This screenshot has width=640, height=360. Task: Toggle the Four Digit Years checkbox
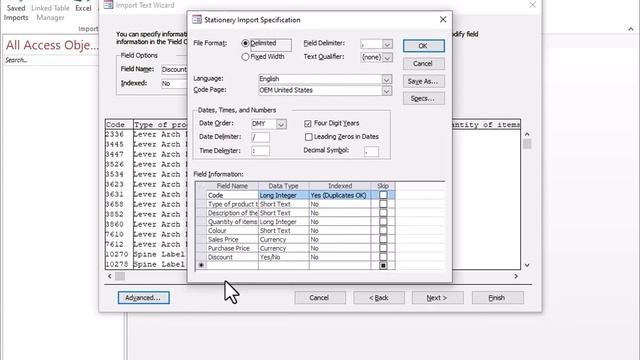(x=308, y=123)
